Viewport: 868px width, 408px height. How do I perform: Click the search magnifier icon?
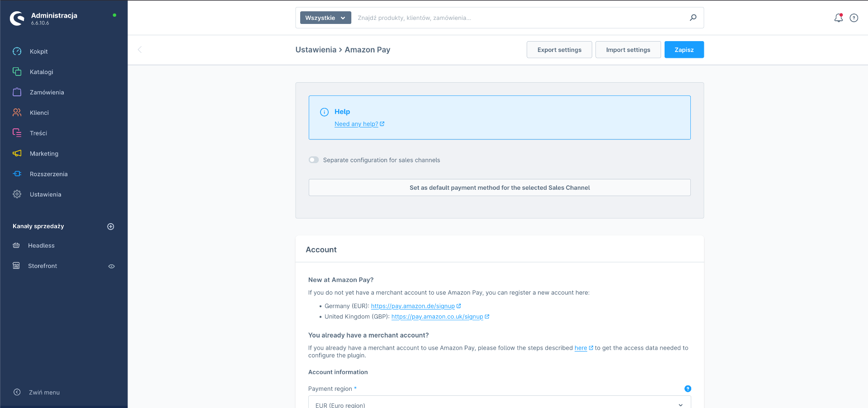(693, 18)
